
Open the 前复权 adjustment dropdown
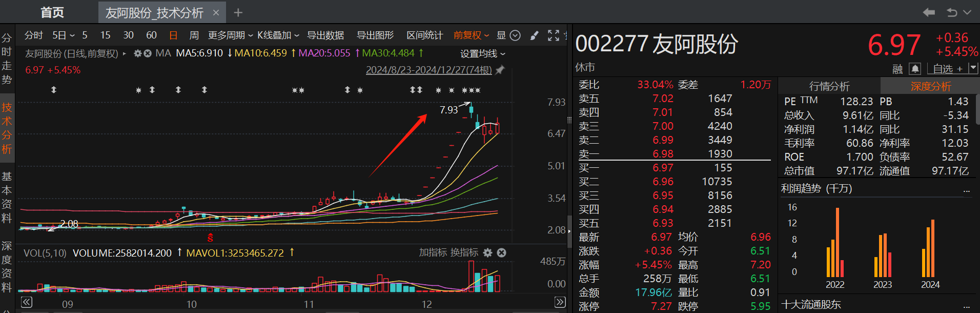click(x=471, y=35)
